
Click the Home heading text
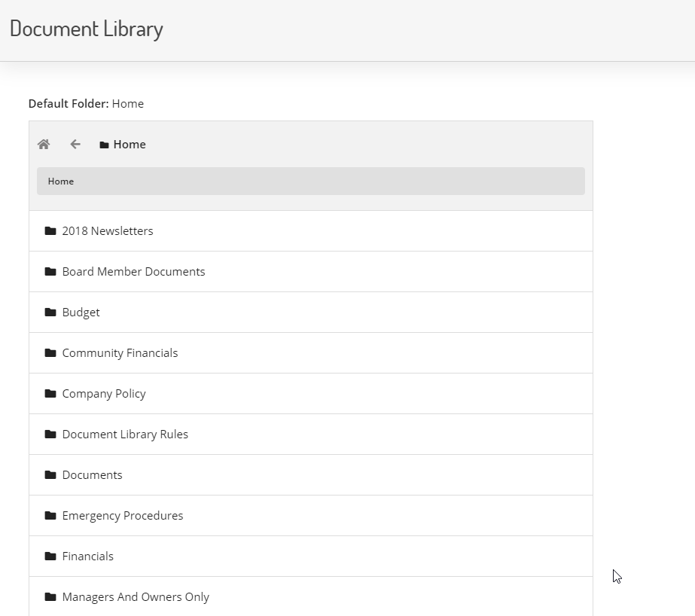coord(130,145)
